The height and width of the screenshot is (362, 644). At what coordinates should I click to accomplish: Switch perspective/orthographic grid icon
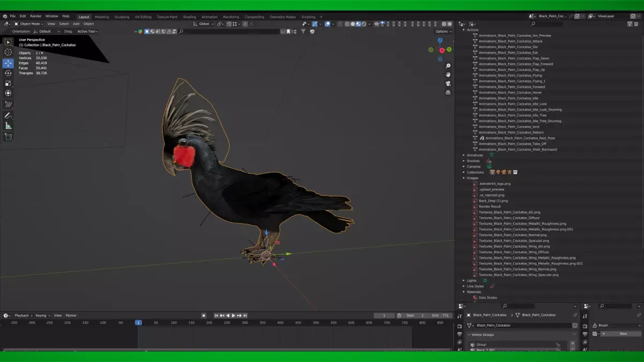pyautogui.click(x=448, y=93)
